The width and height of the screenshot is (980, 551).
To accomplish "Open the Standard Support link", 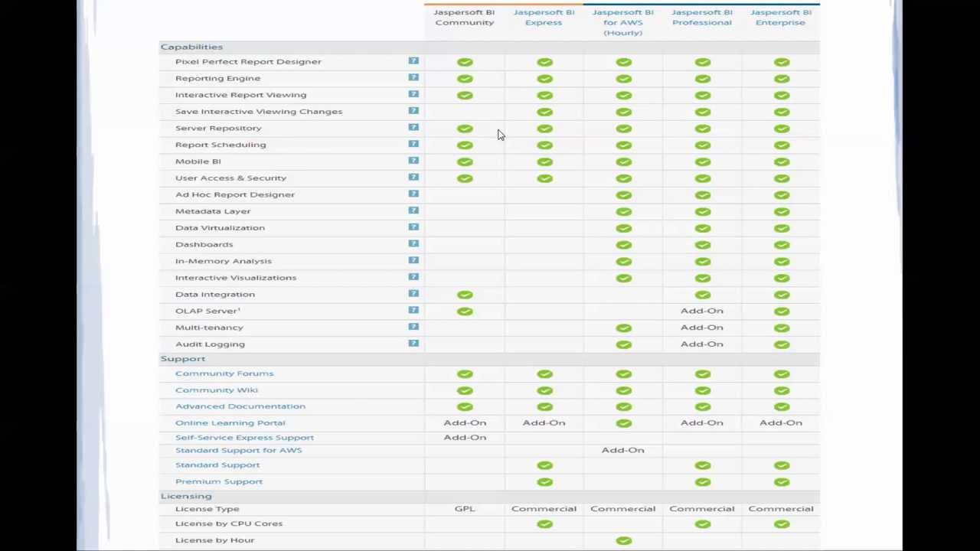I will 217,465.
